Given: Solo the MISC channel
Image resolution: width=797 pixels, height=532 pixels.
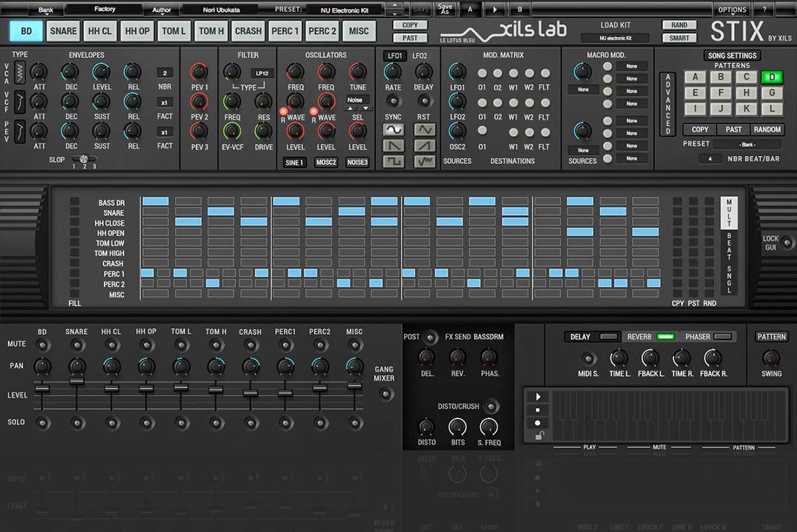Looking at the screenshot, I should [x=355, y=422].
